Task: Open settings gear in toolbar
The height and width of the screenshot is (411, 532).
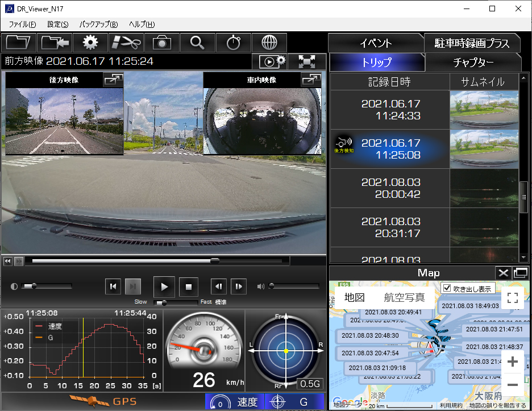Action: click(x=90, y=43)
